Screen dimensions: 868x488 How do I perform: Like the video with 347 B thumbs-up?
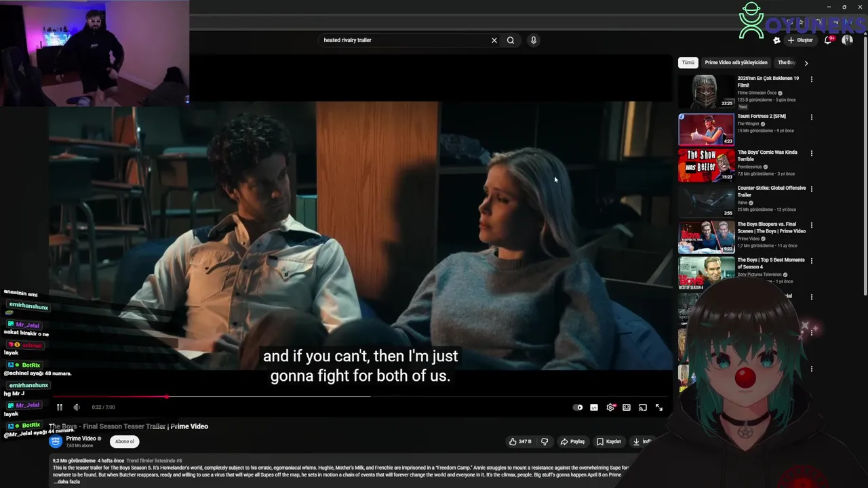[520, 442]
